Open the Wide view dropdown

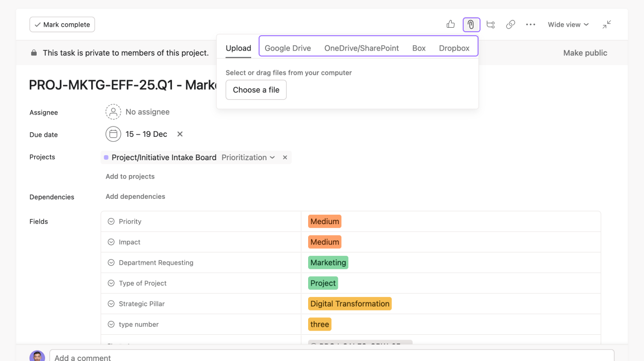coord(568,24)
